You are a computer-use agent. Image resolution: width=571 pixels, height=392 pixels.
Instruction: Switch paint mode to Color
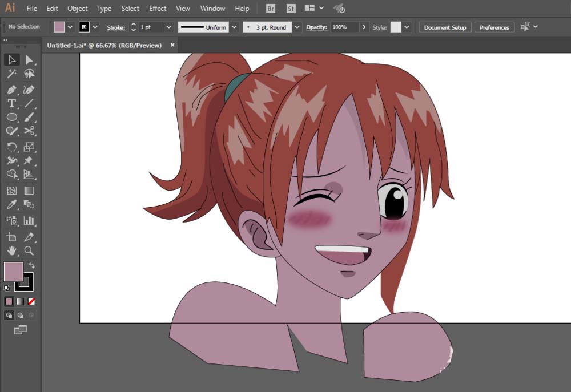click(9, 301)
